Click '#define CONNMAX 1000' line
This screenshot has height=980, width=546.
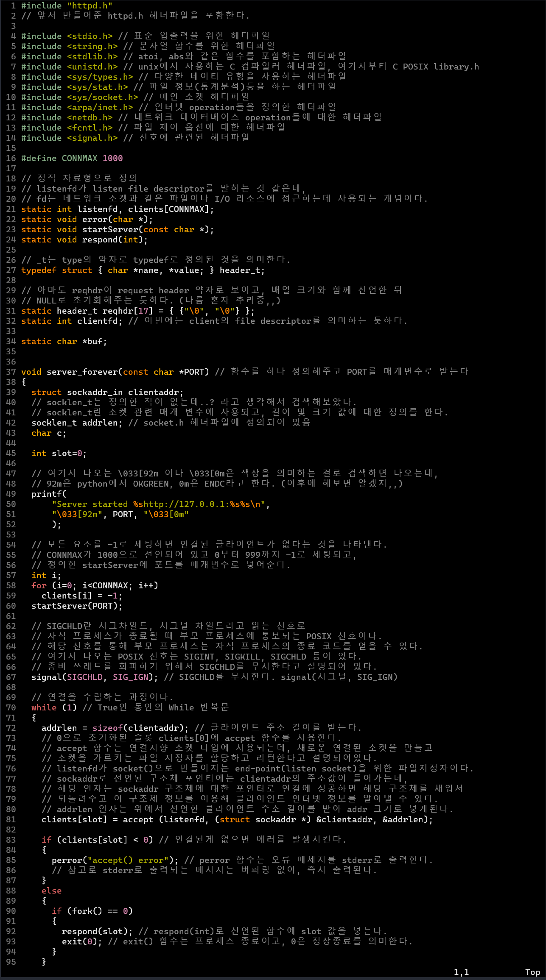[x=72, y=158]
